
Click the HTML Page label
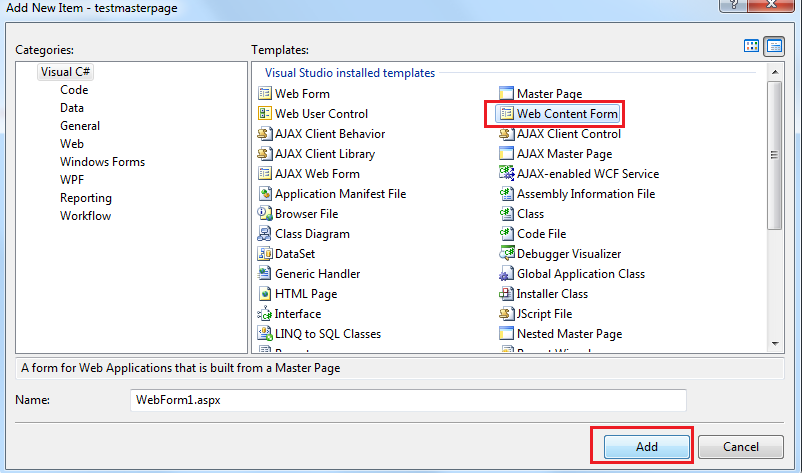click(306, 294)
